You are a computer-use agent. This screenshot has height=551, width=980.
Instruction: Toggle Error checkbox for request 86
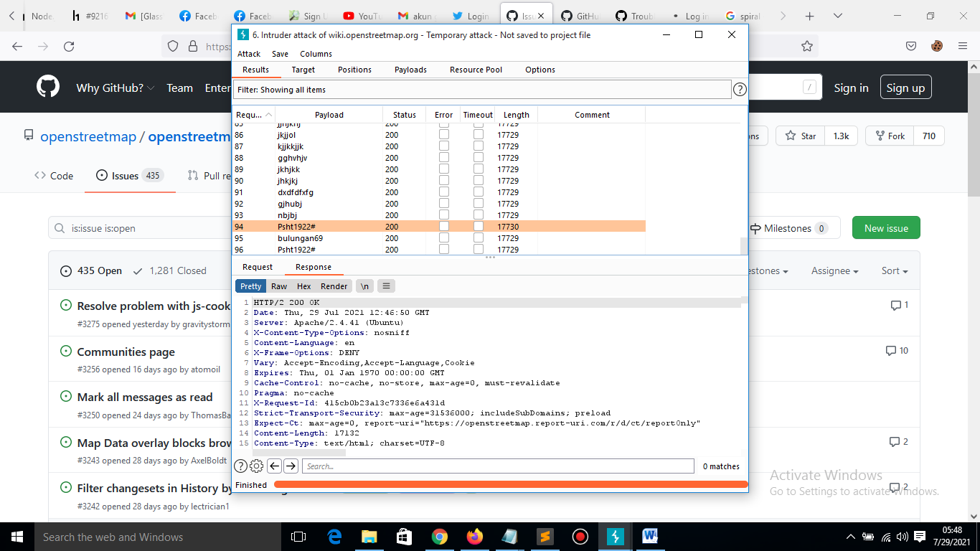tap(444, 135)
